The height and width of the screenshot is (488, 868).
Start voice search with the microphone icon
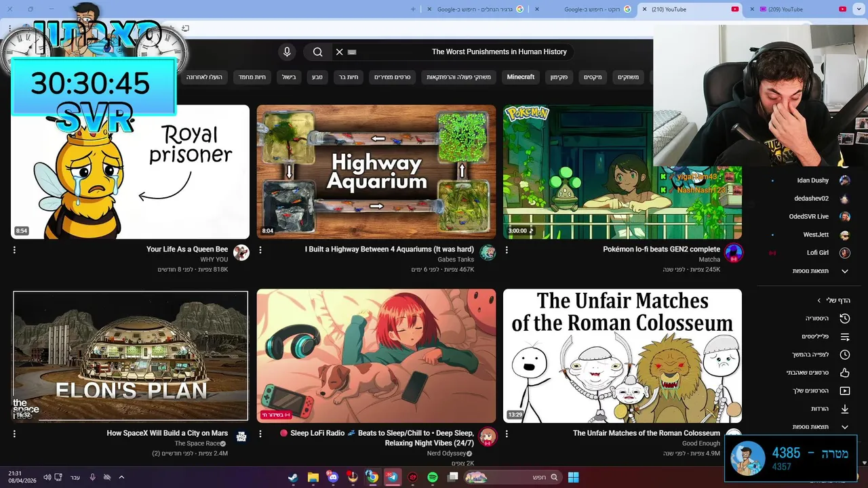pyautogui.click(x=287, y=52)
